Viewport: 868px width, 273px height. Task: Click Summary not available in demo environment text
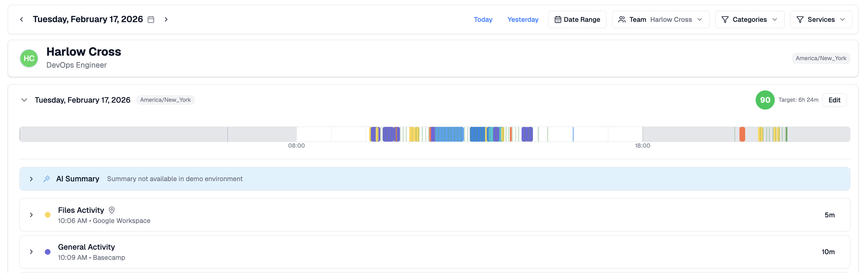175,179
